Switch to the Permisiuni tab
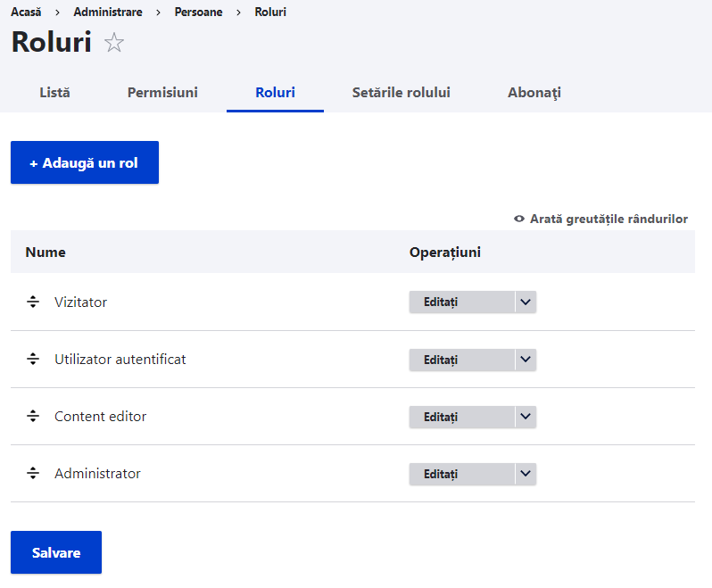This screenshot has height=588, width=712. (162, 93)
